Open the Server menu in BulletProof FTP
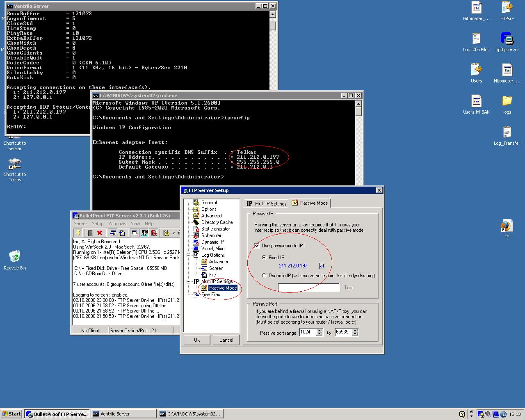The height and width of the screenshot is (420, 525). click(x=80, y=224)
